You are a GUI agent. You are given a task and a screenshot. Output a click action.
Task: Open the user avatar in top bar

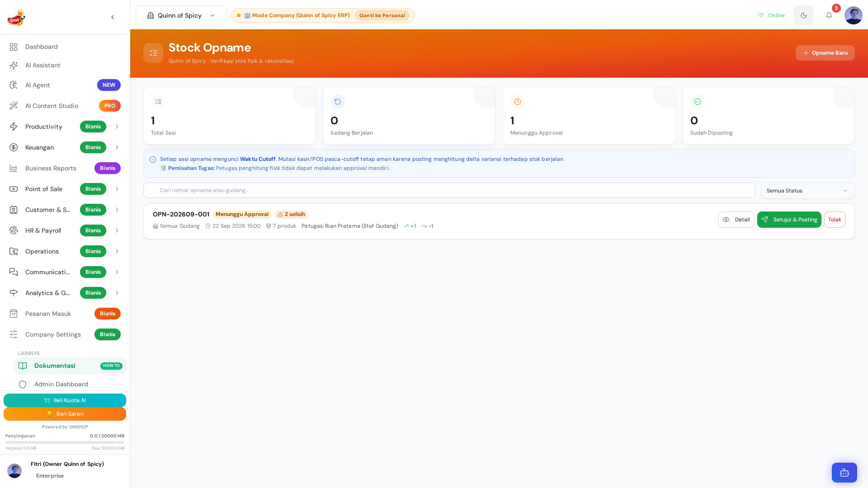click(x=854, y=15)
